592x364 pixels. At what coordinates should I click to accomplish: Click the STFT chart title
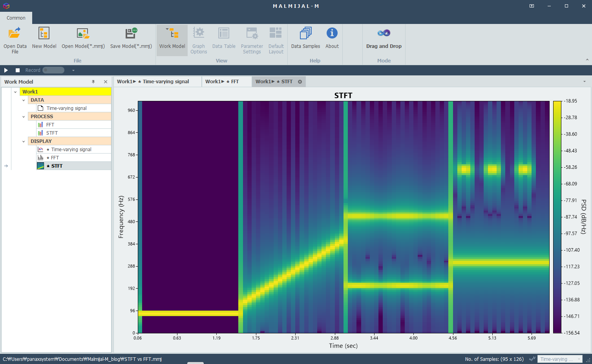343,95
